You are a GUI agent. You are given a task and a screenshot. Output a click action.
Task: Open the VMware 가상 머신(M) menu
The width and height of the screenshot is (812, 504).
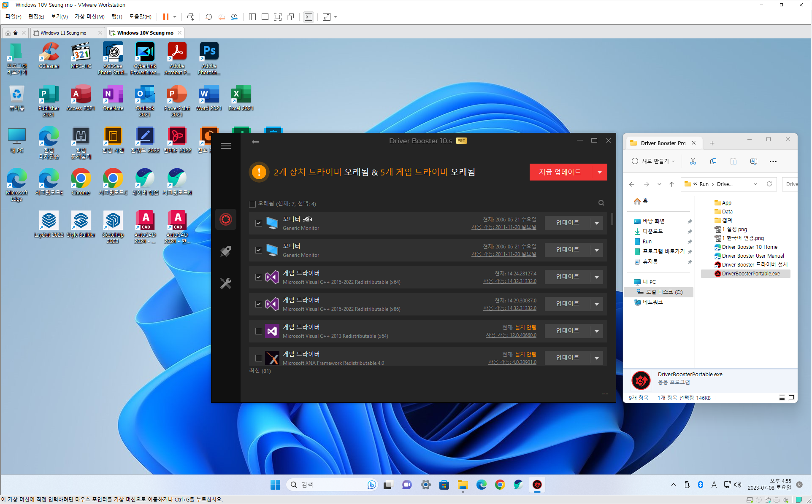tap(89, 17)
